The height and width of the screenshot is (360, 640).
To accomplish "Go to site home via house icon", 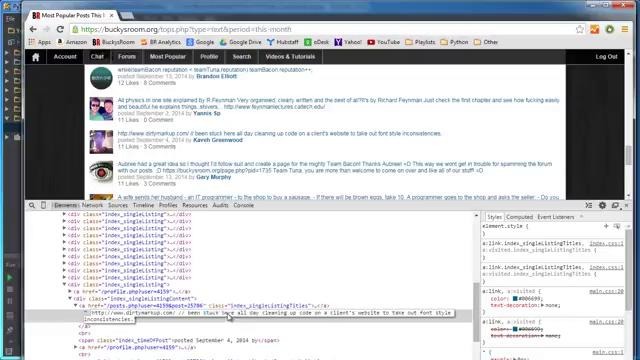I will tap(36, 57).
